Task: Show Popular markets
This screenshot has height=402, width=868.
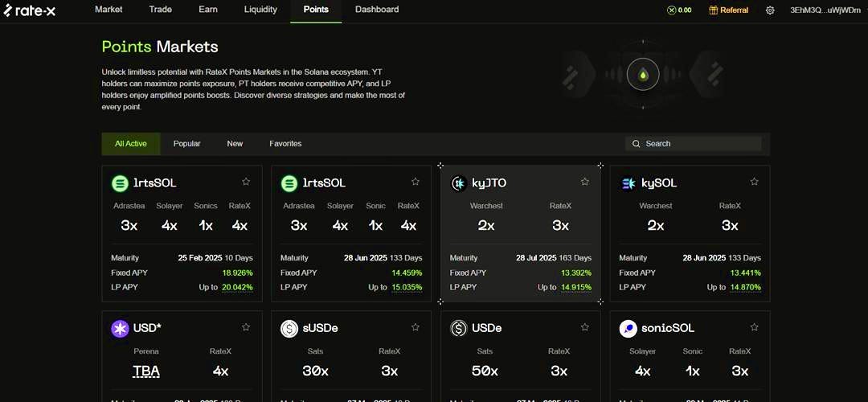Action: point(187,144)
